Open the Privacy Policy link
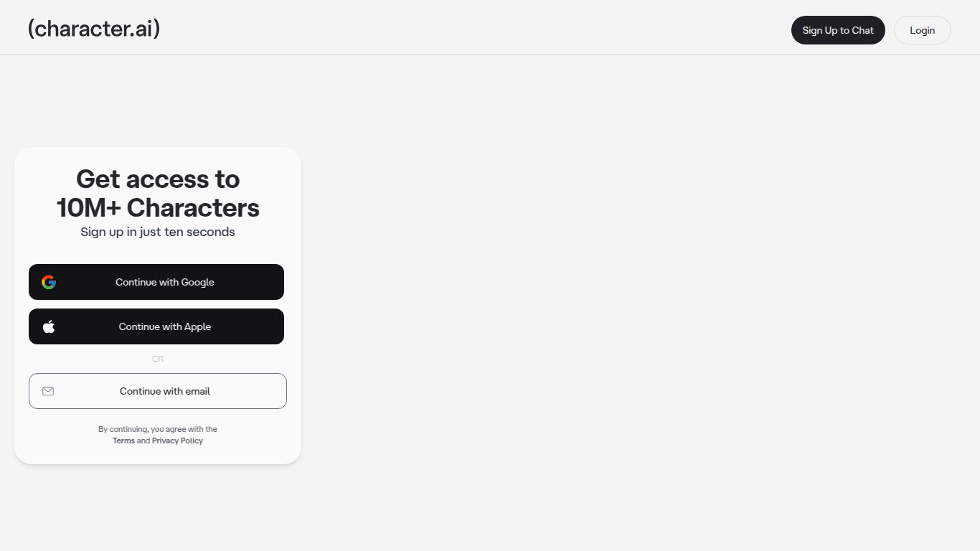980x551 pixels. pos(177,441)
